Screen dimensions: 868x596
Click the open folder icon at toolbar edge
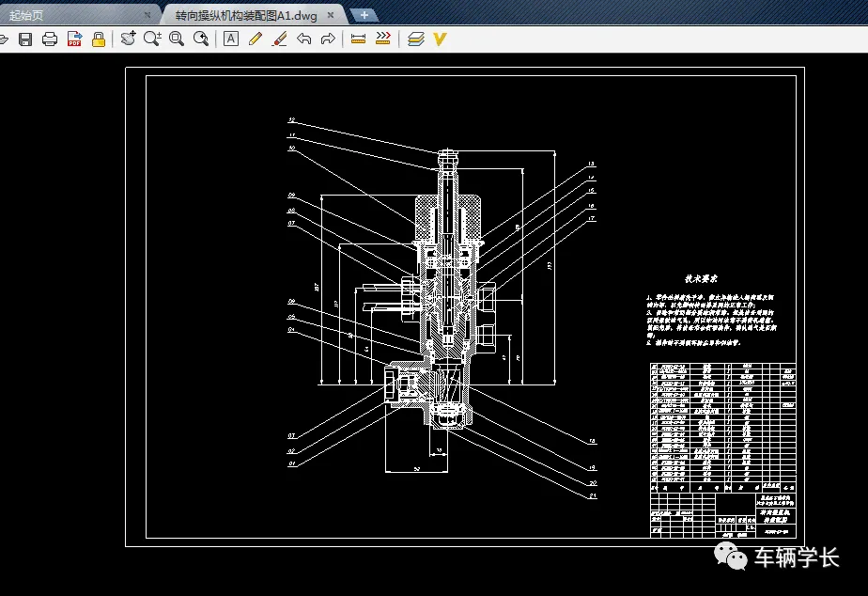click(4, 39)
